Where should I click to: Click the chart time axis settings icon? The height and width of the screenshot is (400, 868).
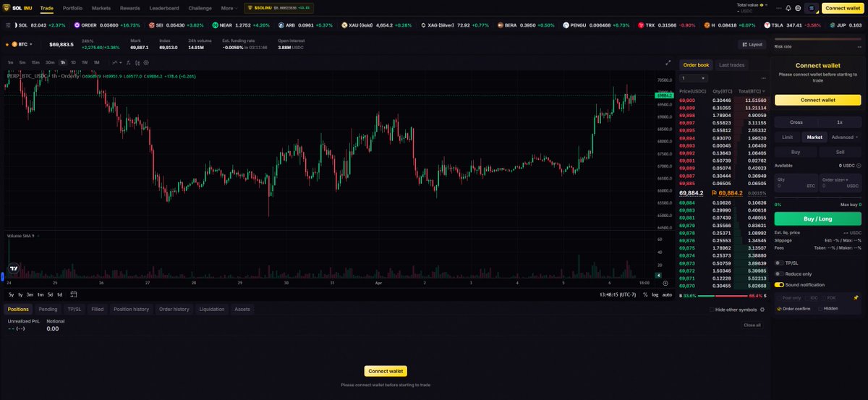tap(665, 283)
